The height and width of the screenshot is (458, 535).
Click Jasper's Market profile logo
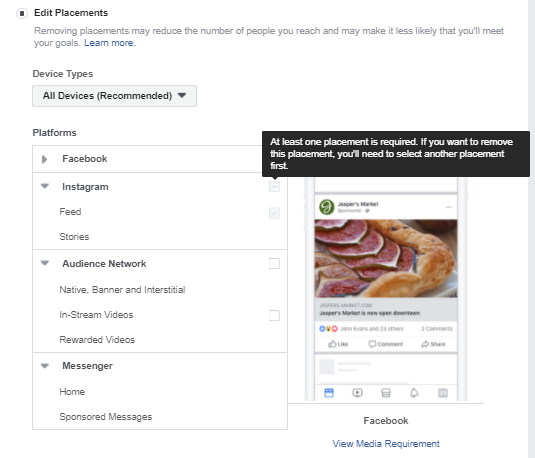click(x=327, y=207)
